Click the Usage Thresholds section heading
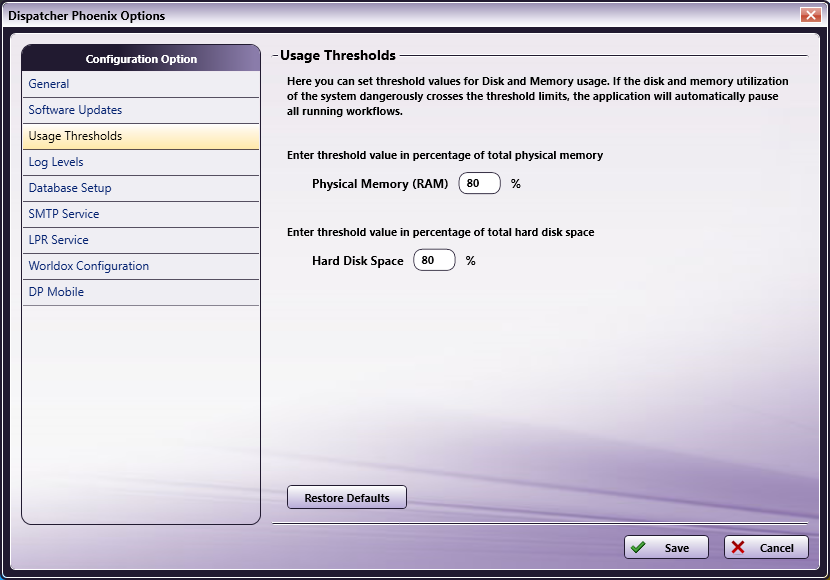830x580 pixels. click(x=338, y=56)
